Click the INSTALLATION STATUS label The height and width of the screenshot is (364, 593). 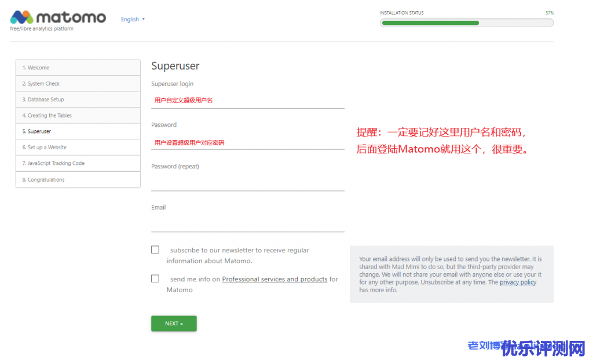402,13
